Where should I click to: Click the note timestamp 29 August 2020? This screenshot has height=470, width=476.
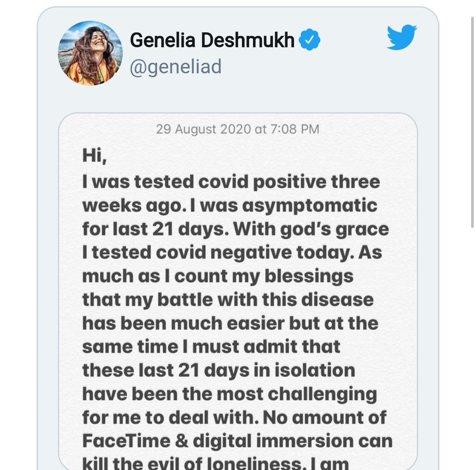tap(238, 129)
